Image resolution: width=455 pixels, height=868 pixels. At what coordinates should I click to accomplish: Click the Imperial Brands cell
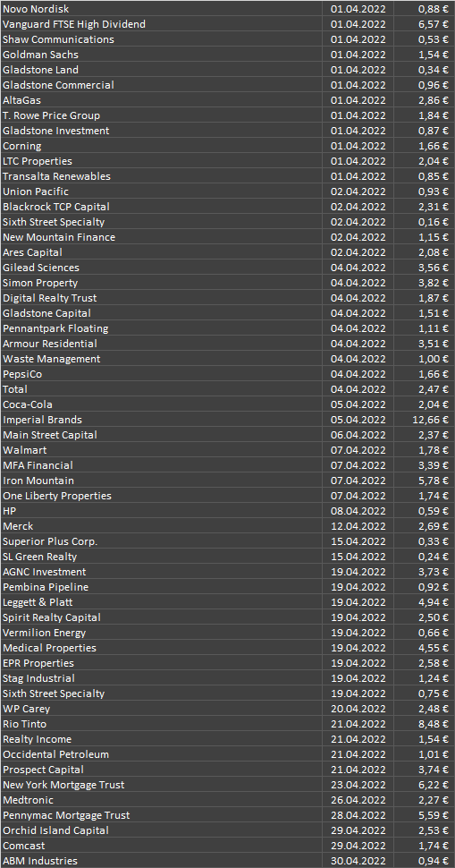tap(162, 421)
